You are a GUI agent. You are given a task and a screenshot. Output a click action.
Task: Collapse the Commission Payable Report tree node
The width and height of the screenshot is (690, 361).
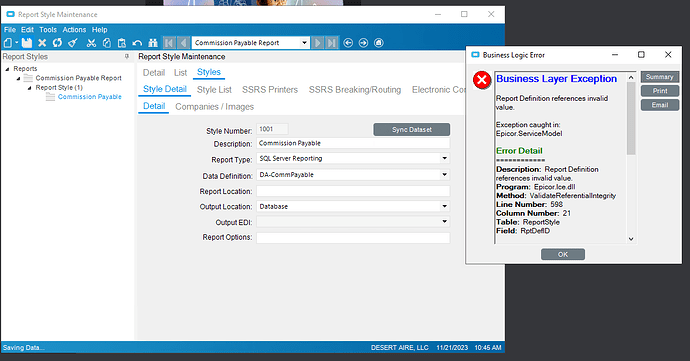[18, 78]
